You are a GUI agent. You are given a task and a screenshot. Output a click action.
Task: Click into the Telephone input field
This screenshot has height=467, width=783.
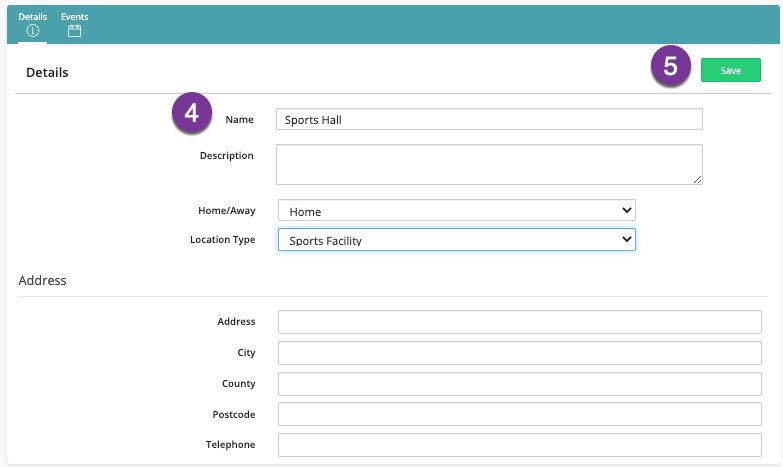point(519,445)
